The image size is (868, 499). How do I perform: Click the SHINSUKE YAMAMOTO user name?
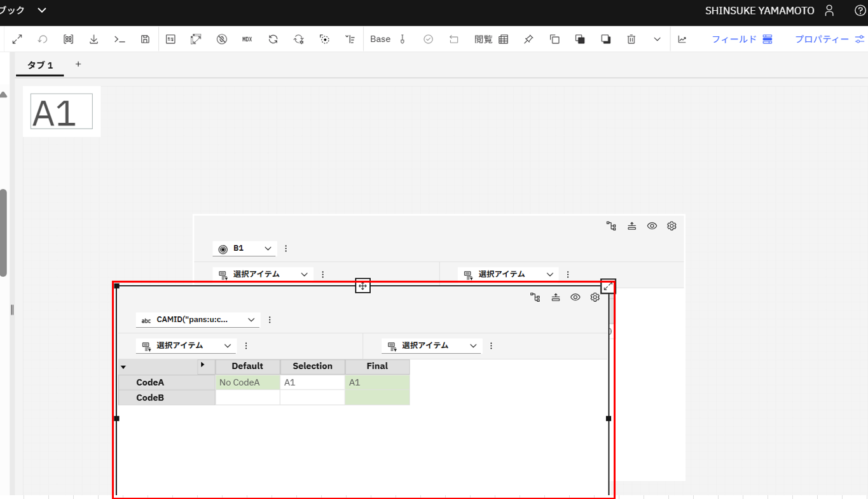(x=760, y=11)
